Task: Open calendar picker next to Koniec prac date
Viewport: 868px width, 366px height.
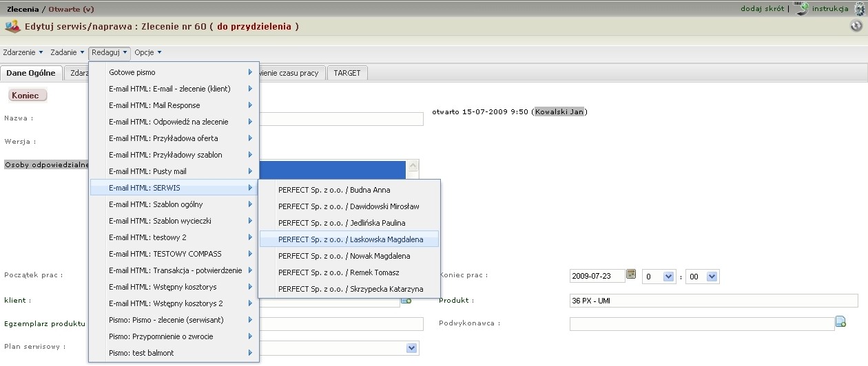Action: point(630,274)
